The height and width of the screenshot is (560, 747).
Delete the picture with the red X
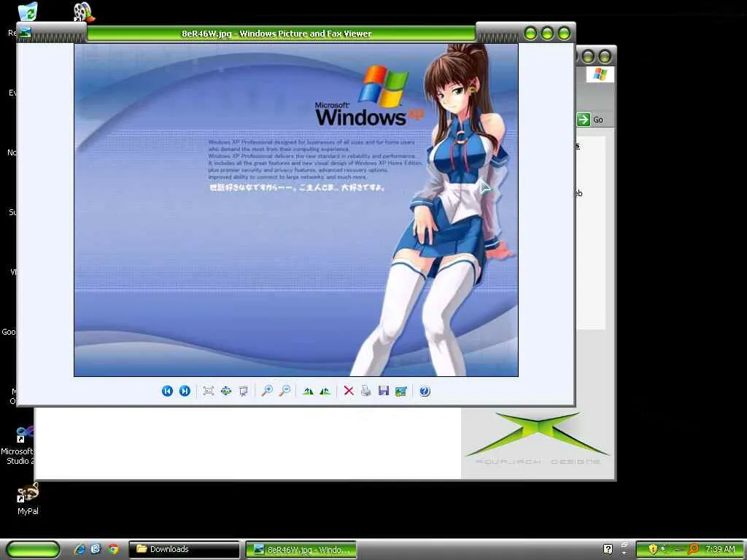coord(349,391)
